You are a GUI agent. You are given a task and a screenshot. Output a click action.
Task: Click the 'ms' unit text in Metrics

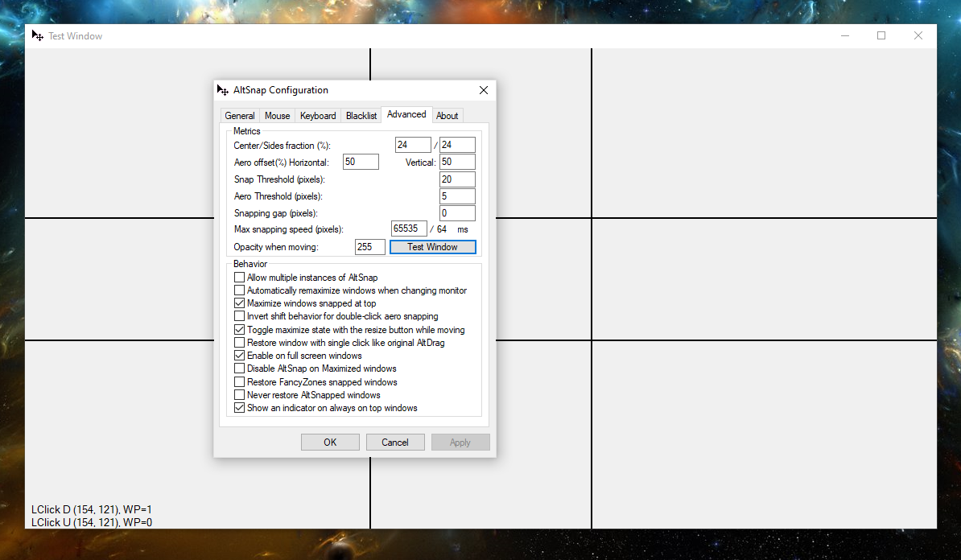click(463, 230)
